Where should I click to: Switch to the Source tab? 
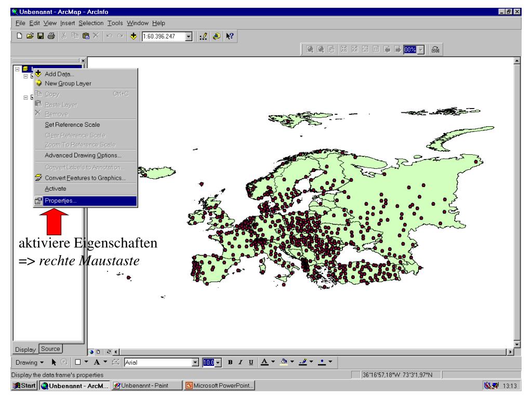(x=50, y=349)
